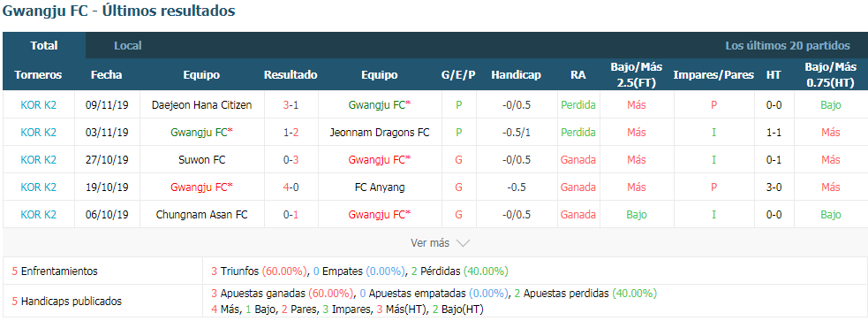
Task: Open Gwangju FC link in 19/10/19 row
Action: (x=202, y=187)
